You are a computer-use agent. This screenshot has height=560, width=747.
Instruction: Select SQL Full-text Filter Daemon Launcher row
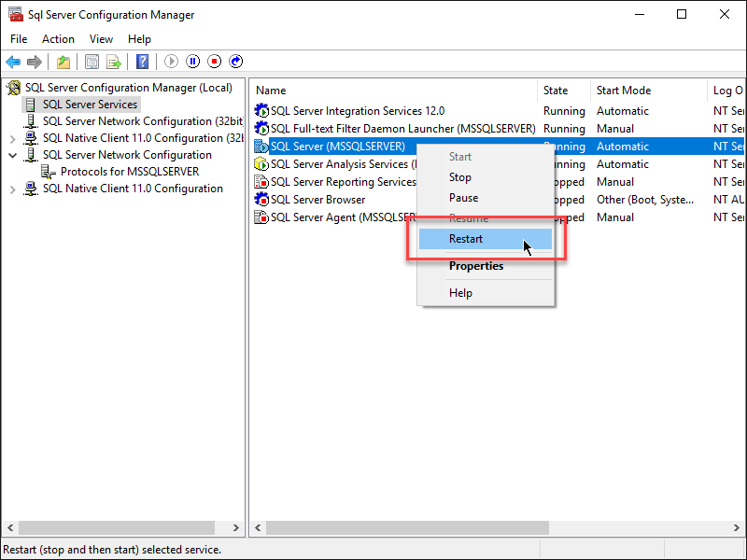tap(498, 129)
